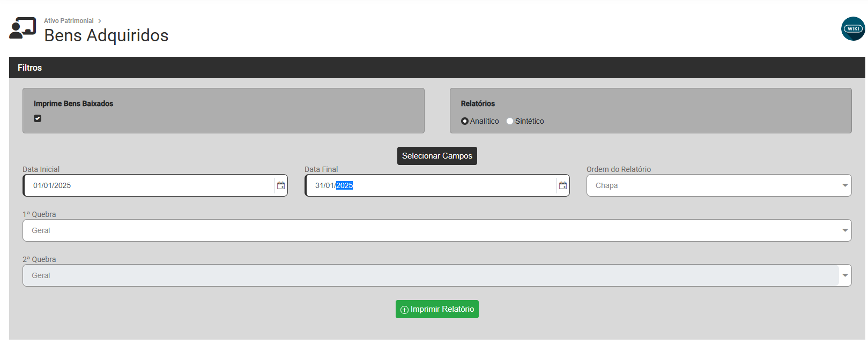Image resolution: width=868 pixels, height=345 pixels.
Task: Select the Analítico report radio button
Action: 465,121
